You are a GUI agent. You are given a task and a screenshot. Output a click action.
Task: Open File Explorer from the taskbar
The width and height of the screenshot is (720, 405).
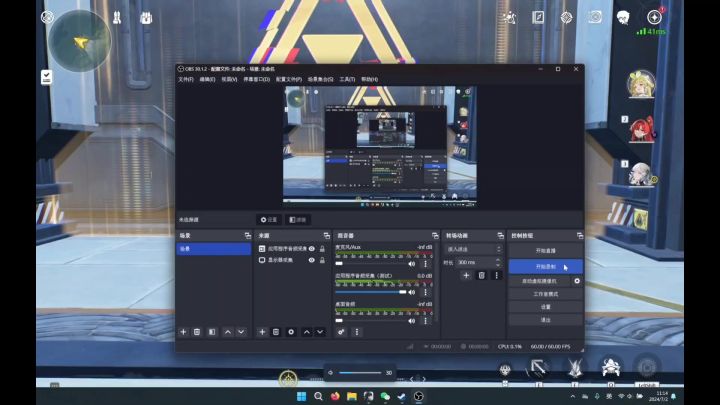tap(352, 396)
